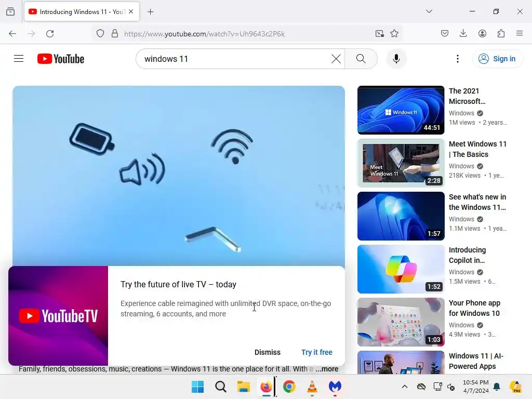Open notifications bell icon

[x=497, y=387]
